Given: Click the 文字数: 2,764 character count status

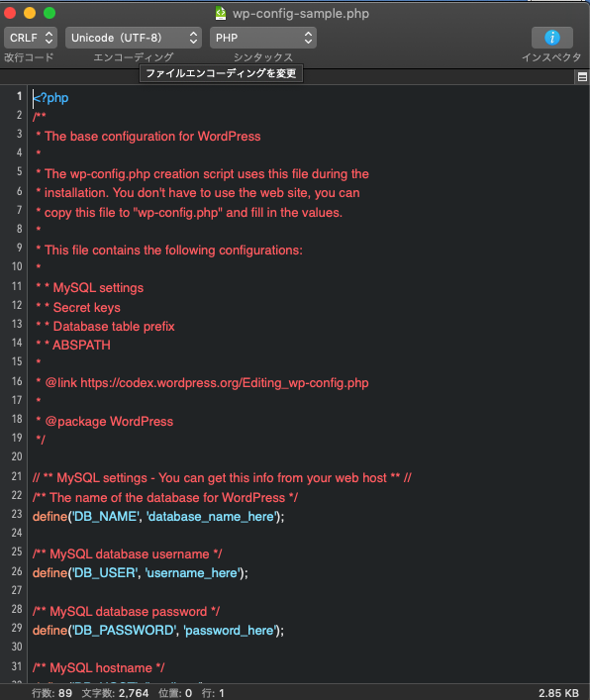Looking at the screenshot, I should coord(115,693).
